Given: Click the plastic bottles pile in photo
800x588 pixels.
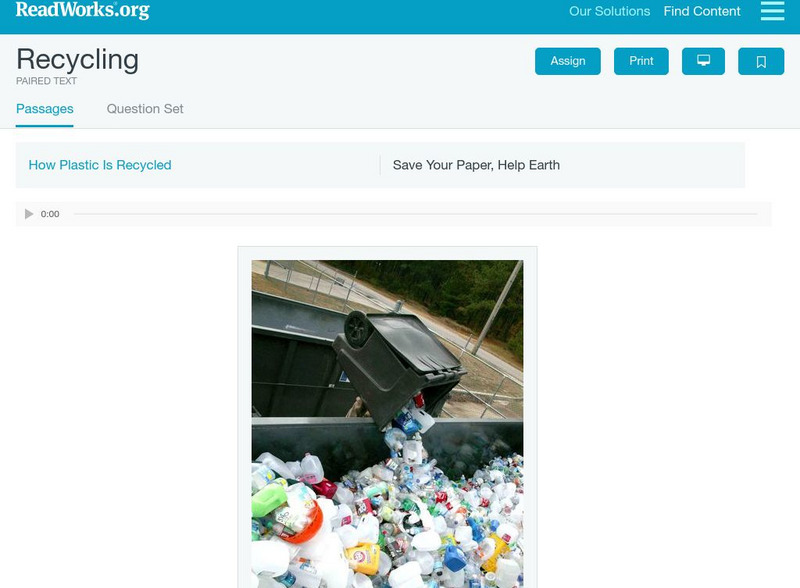Looking at the screenshot, I should pyautogui.click(x=388, y=521).
